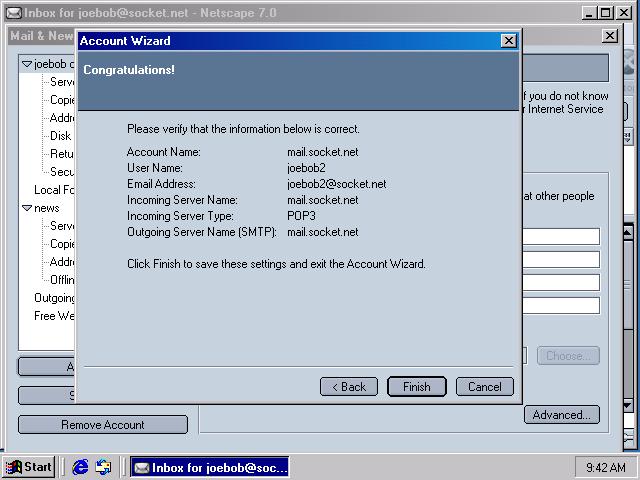Click the scrollbar up arrow at right edge
This screenshot has height=480, width=640.
pos(628,233)
